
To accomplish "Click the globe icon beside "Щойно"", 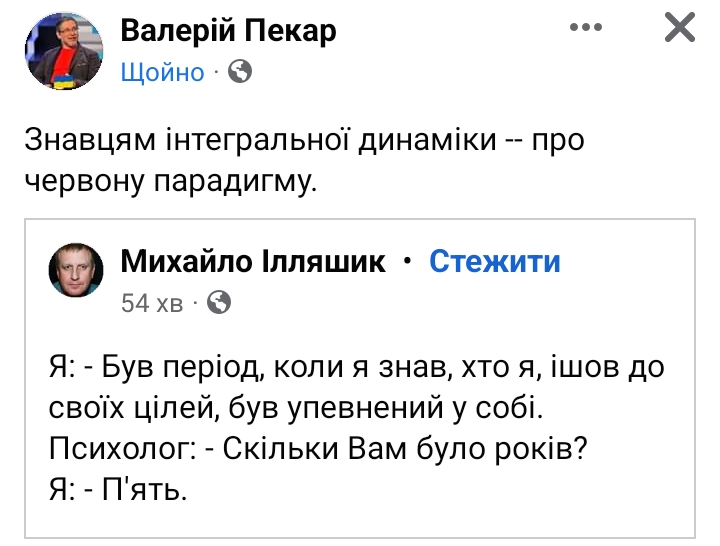I will tap(241, 72).
